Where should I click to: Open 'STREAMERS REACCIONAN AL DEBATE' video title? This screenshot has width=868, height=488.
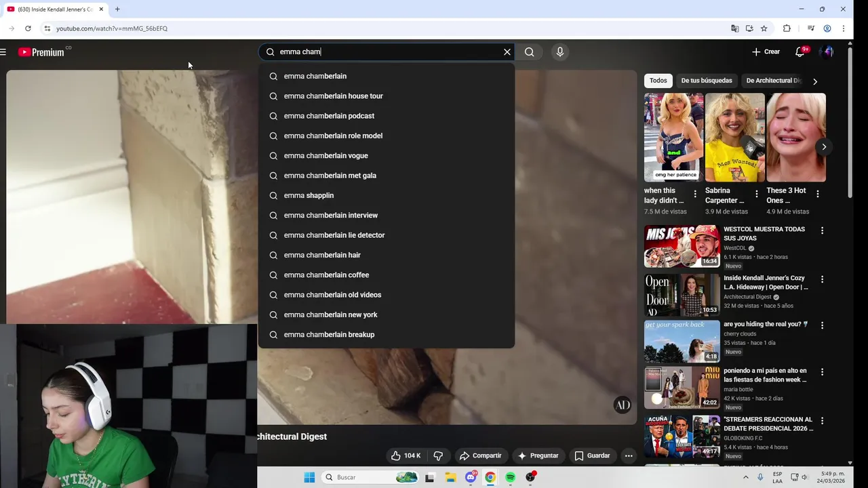(768, 424)
